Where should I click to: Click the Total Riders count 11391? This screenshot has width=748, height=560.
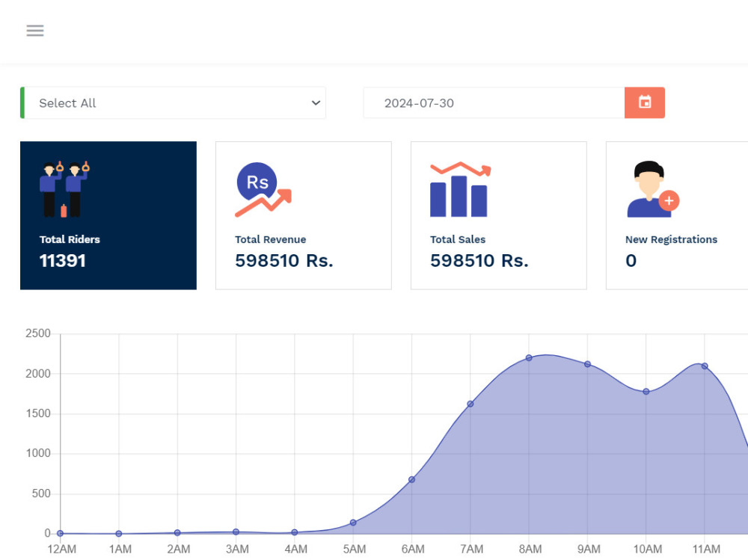click(x=63, y=261)
